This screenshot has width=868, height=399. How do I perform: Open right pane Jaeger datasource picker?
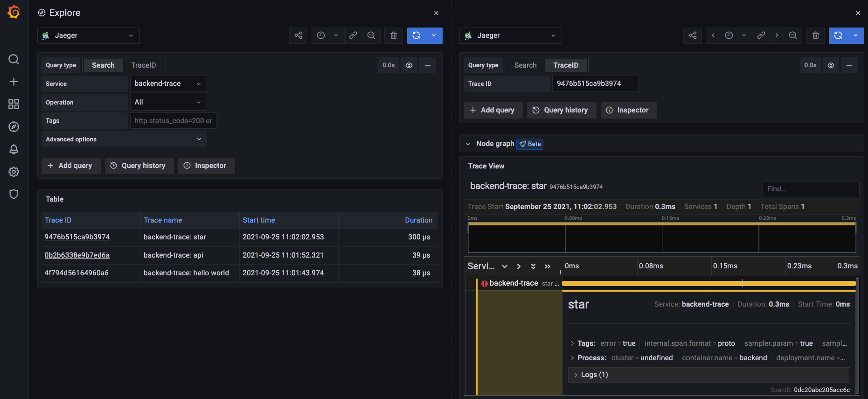[511, 35]
